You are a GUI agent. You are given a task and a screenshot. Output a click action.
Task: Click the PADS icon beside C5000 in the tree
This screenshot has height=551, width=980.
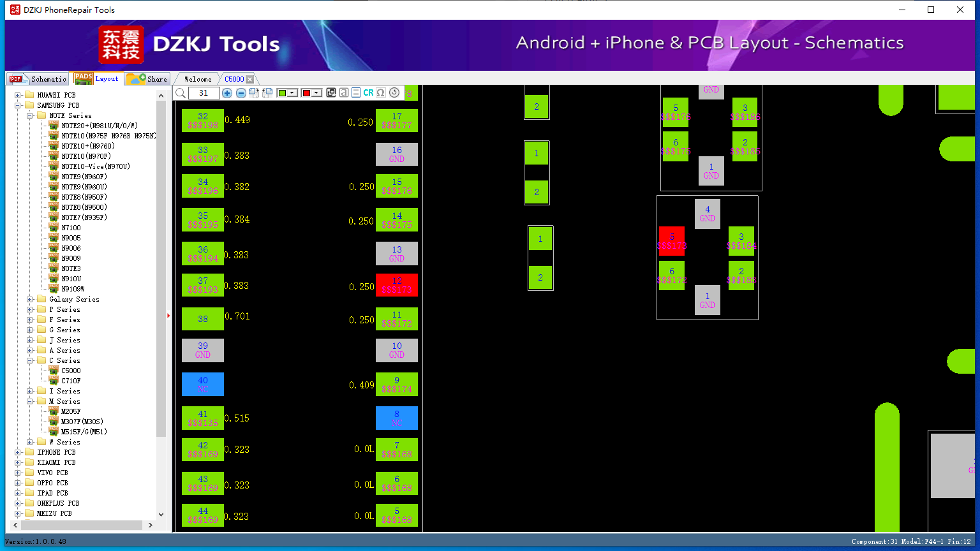pos(54,371)
